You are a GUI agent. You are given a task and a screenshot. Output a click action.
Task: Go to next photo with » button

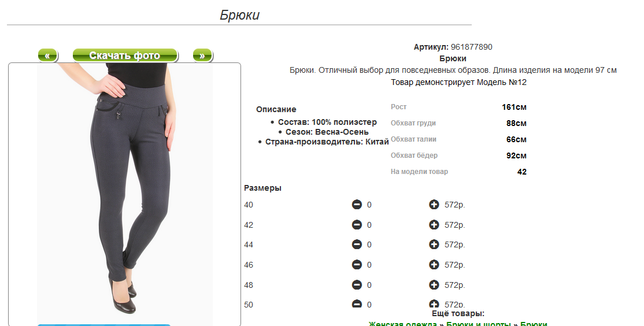click(x=202, y=55)
